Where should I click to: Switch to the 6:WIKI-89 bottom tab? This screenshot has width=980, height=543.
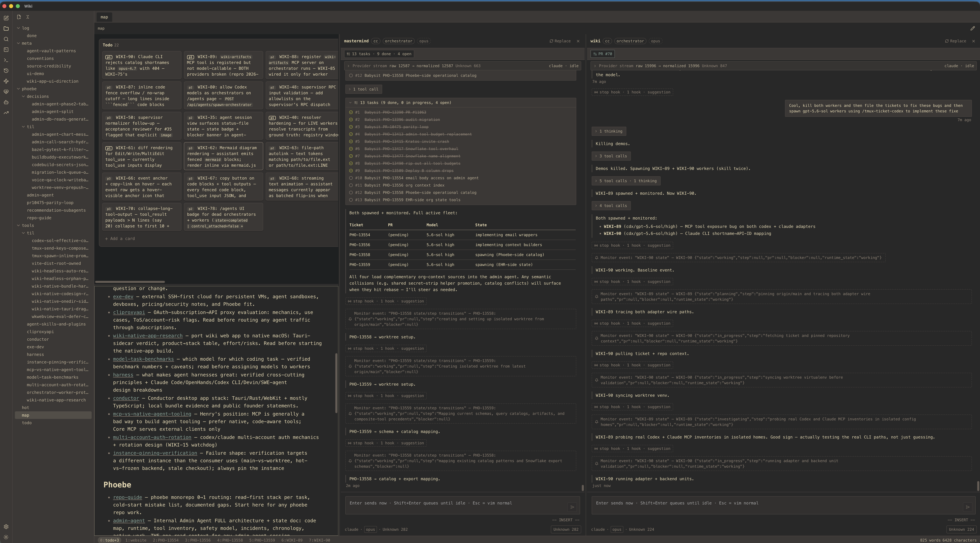tap(292, 540)
